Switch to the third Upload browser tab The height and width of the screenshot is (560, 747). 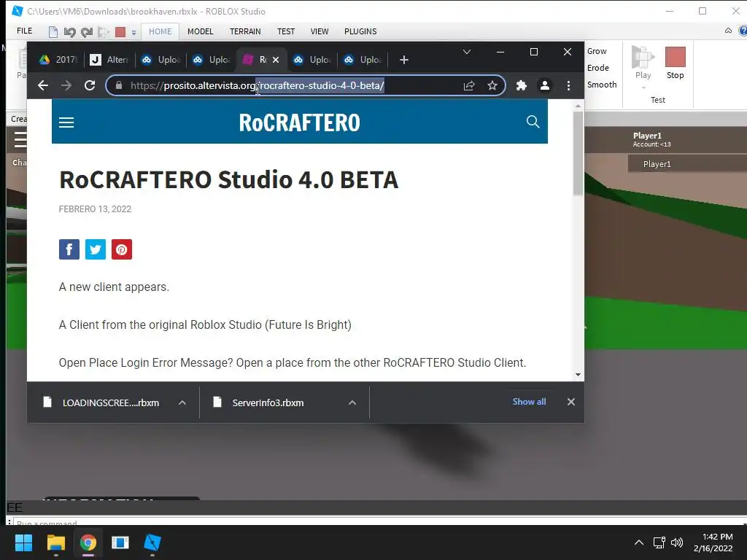point(312,60)
